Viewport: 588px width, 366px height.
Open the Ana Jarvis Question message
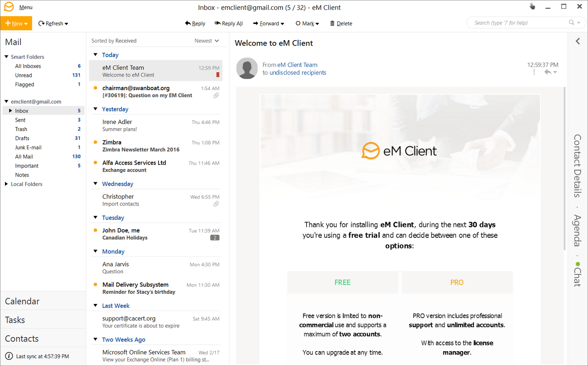pyautogui.click(x=156, y=268)
